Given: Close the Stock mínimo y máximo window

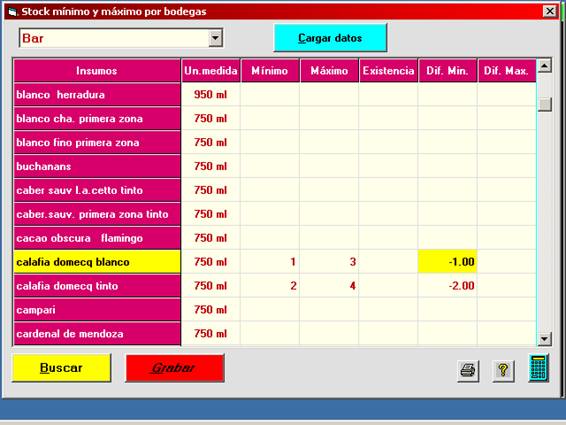Looking at the screenshot, I should click(550, 11).
